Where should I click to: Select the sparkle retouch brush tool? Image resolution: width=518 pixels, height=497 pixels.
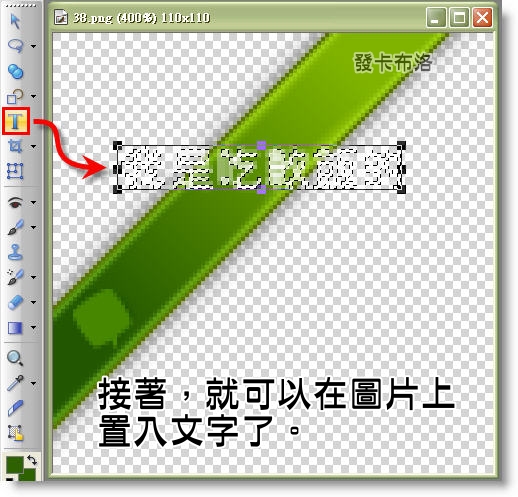pos(15,277)
